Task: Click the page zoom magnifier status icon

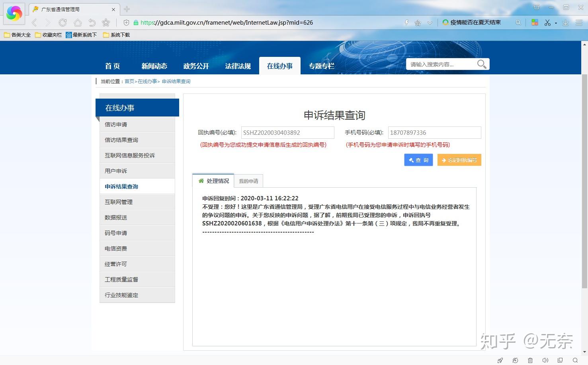Action: click(575, 360)
